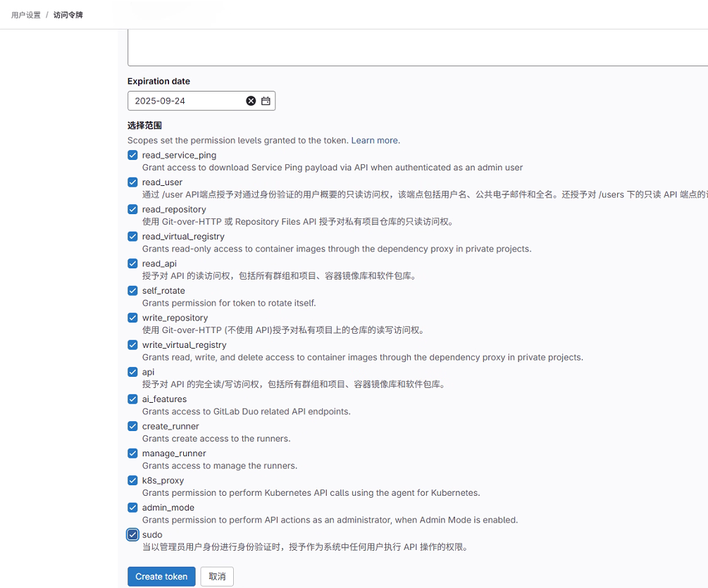Click the Create token button
The height and width of the screenshot is (588, 708).
coord(161,576)
